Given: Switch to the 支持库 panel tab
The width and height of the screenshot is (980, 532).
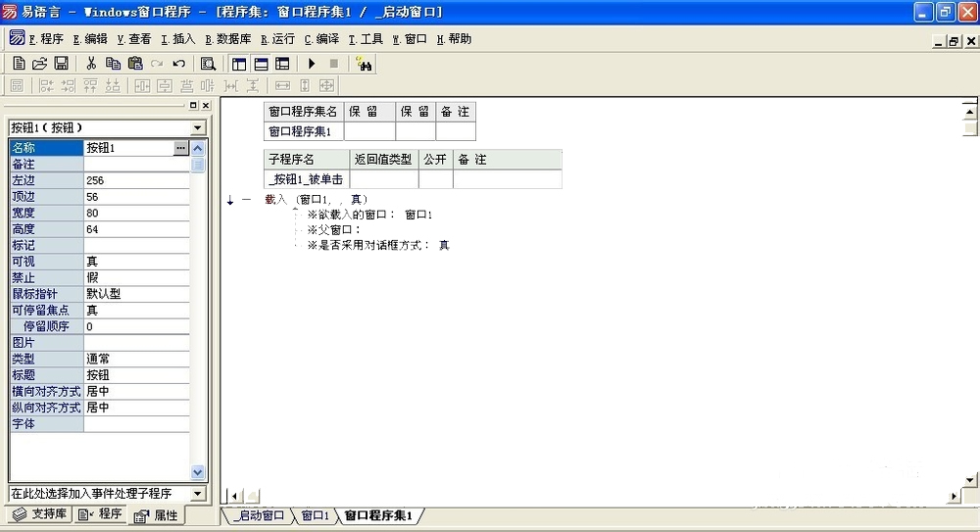Looking at the screenshot, I should [39, 513].
